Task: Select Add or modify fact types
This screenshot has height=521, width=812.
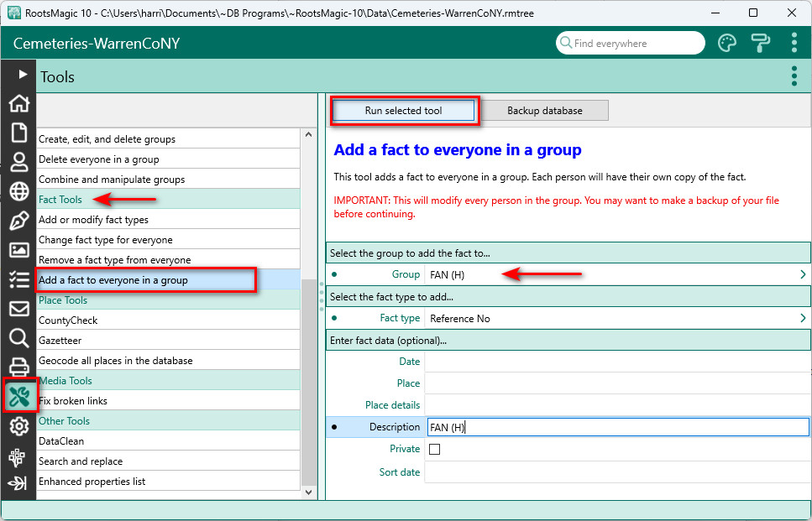Action: [168, 220]
